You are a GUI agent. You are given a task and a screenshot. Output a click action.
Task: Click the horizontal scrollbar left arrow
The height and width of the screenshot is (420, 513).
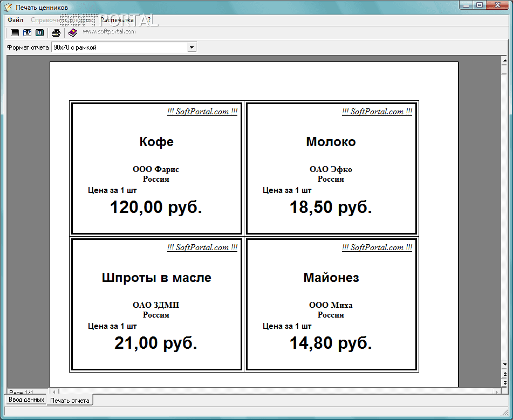click(54, 391)
